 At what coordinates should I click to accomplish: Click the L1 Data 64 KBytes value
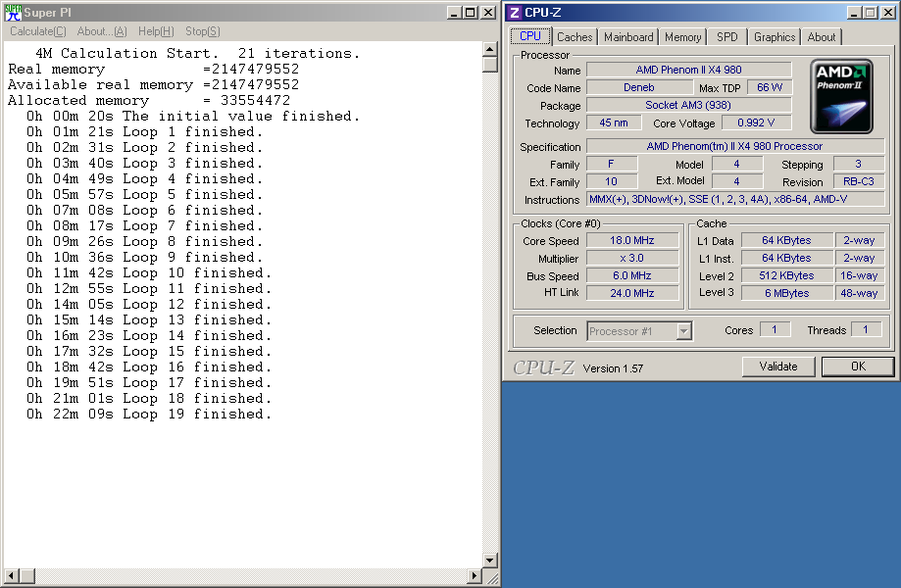tap(786, 240)
